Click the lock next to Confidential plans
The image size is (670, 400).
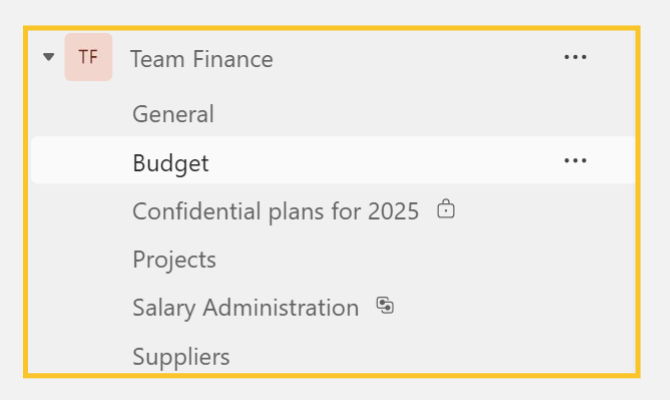446,209
